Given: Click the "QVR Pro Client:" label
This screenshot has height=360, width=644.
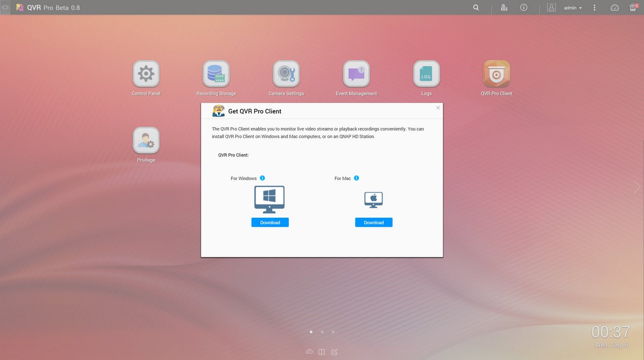Looking at the screenshot, I should point(233,155).
